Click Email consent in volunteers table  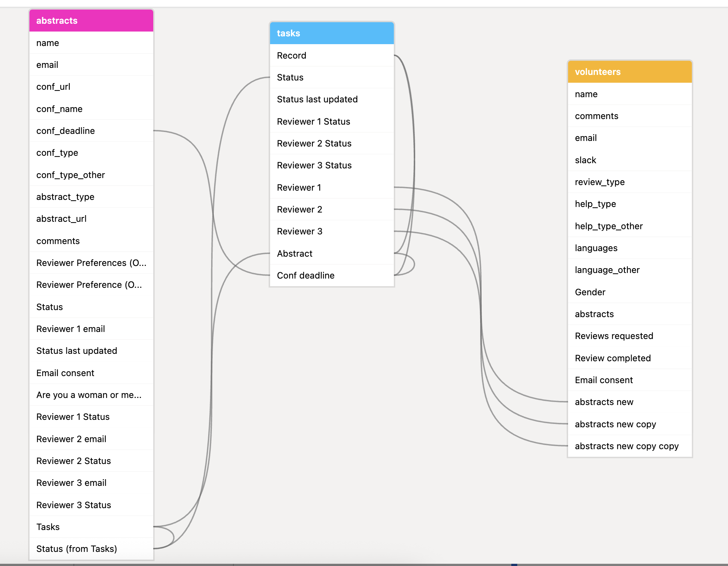point(630,380)
